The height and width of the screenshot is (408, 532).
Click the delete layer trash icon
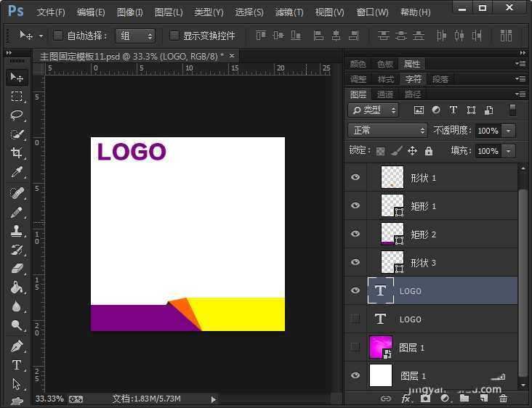(x=503, y=399)
